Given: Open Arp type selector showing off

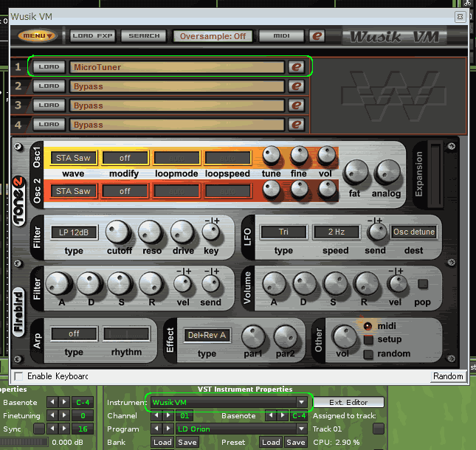Looking at the screenshot, I should click(74, 333).
